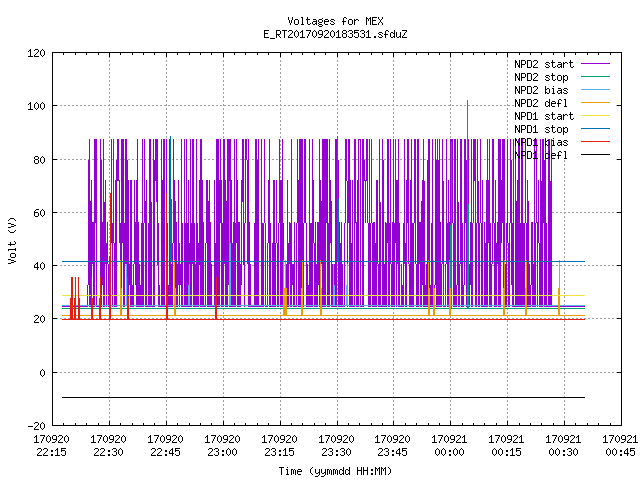Click the x-axis tick 170920 23:15

(x=279, y=446)
